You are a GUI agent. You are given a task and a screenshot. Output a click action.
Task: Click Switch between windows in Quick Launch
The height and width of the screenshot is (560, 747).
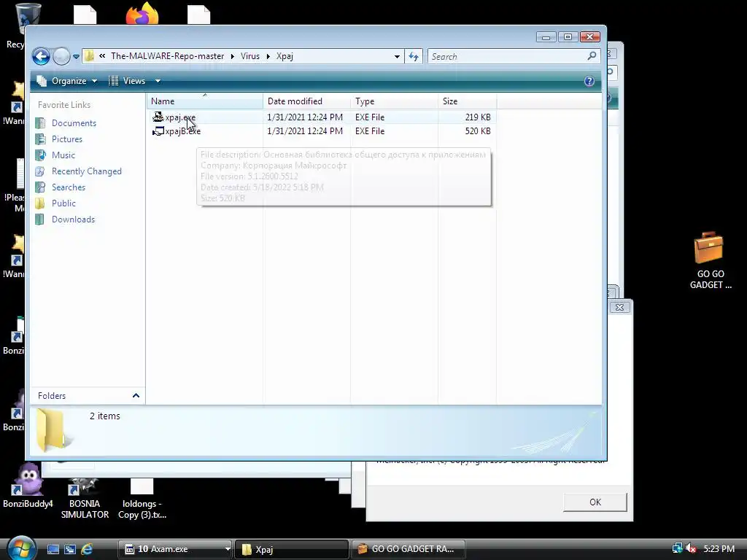pyautogui.click(x=70, y=549)
